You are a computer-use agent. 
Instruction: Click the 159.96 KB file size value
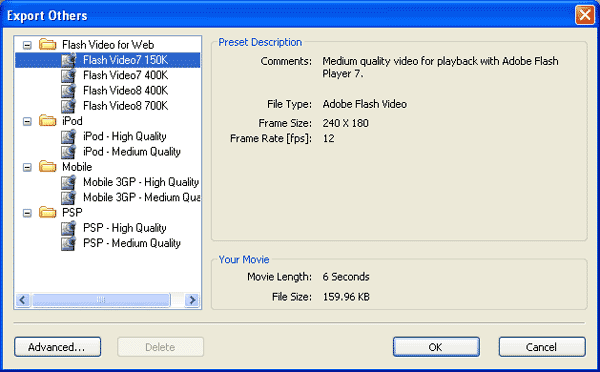pyautogui.click(x=346, y=297)
